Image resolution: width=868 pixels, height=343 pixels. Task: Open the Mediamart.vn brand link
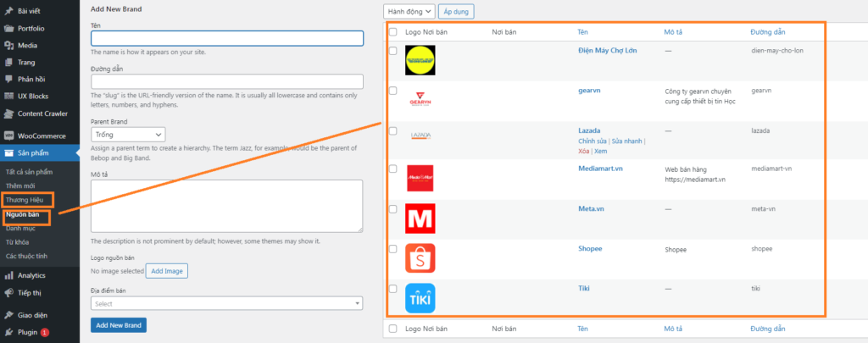tap(600, 169)
